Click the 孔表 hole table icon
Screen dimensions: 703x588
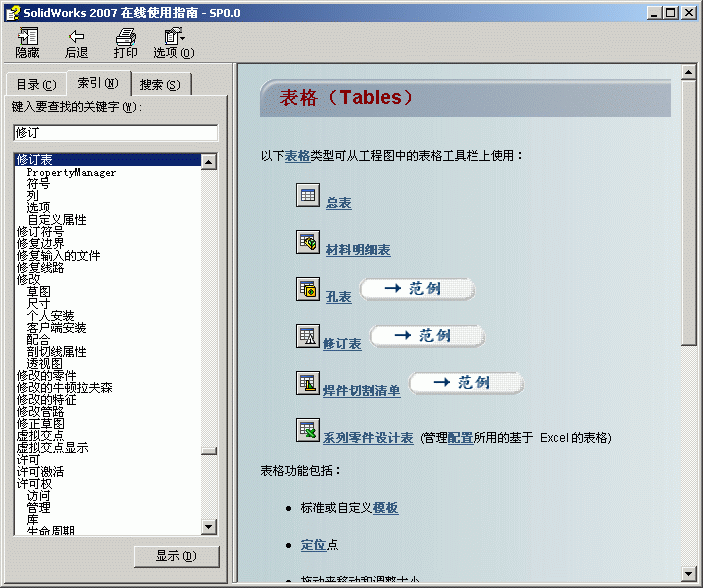pos(308,289)
